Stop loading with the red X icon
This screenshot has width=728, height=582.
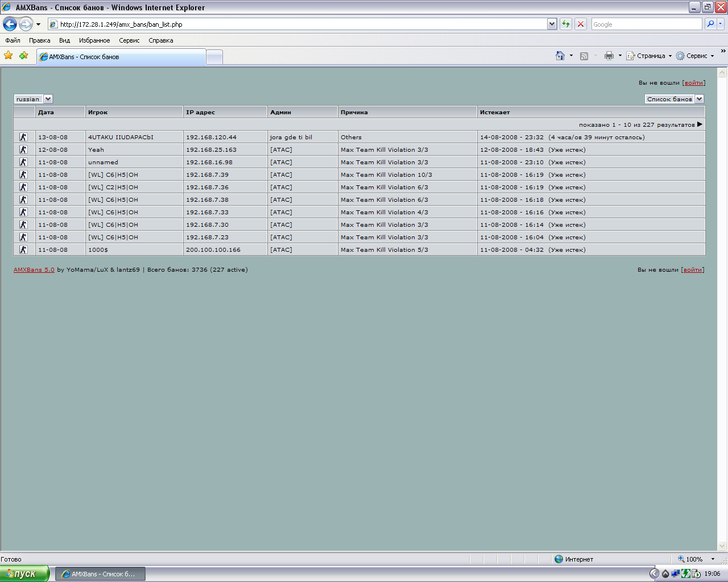click(581, 24)
